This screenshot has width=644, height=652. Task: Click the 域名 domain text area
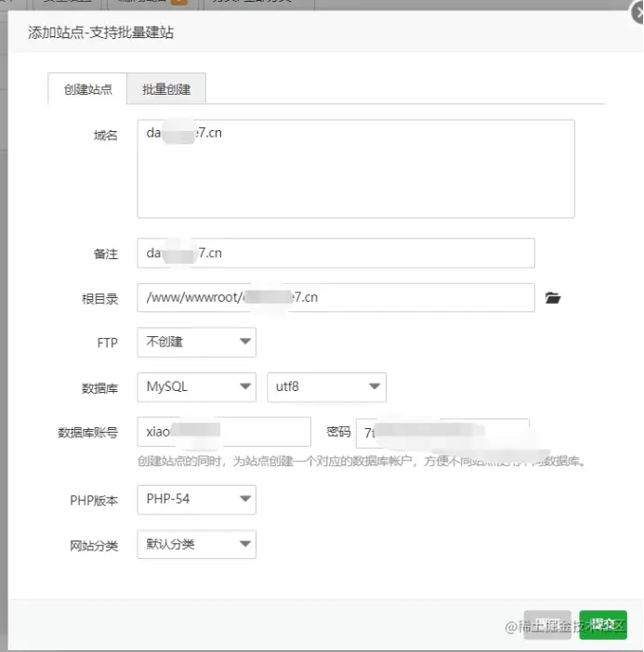tap(356, 168)
